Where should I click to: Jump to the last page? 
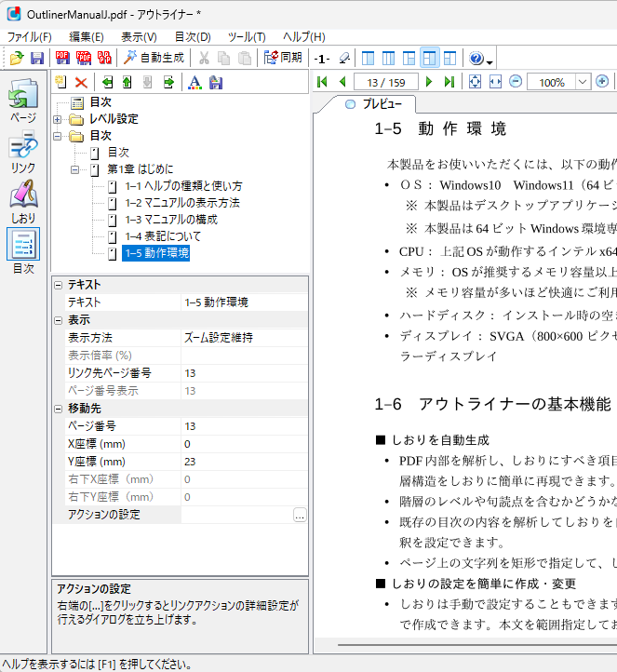click(x=449, y=82)
